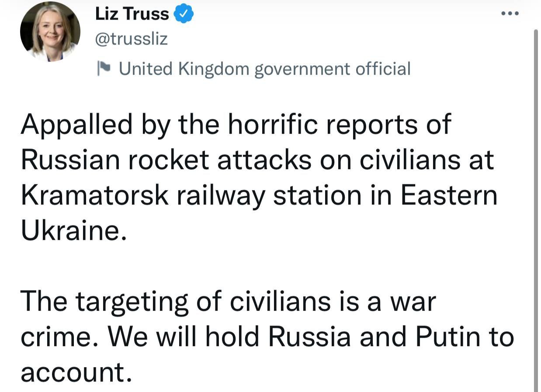Click the government official flag icon
Image resolution: width=541 pixels, height=392 pixels.
104,68
